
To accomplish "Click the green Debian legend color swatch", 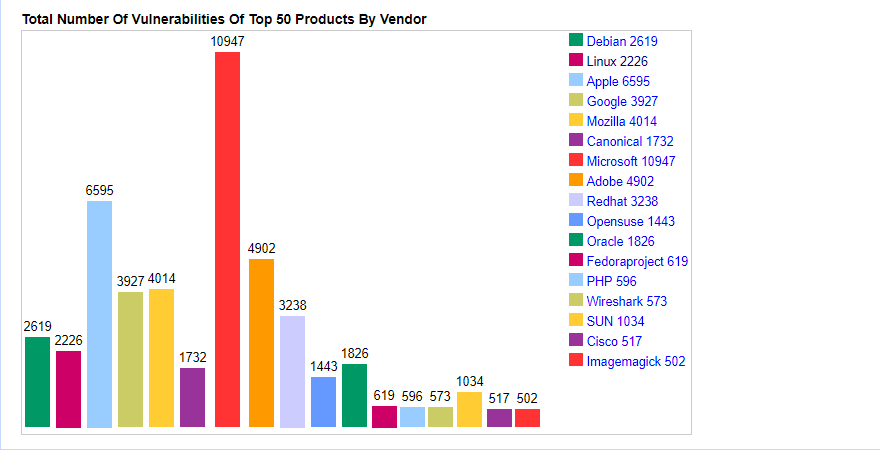I will tap(576, 40).
